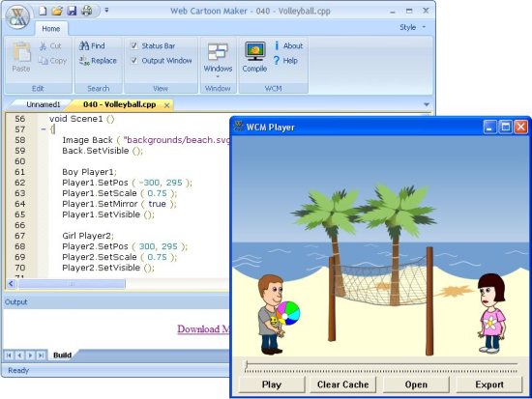
Task: Collapse the Scene1 code block marker
Action: tap(44, 129)
